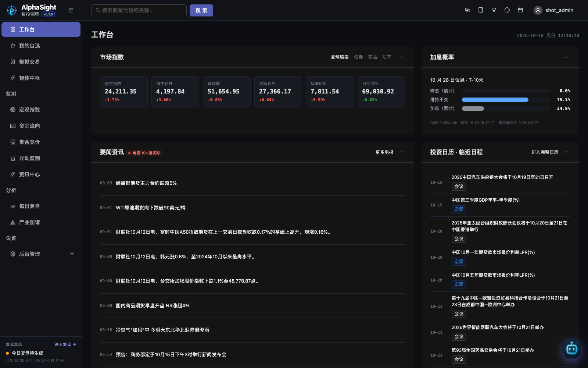Open 资金流向 in sidebar
The height and width of the screenshot is (368, 588).
(x=41, y=126)
